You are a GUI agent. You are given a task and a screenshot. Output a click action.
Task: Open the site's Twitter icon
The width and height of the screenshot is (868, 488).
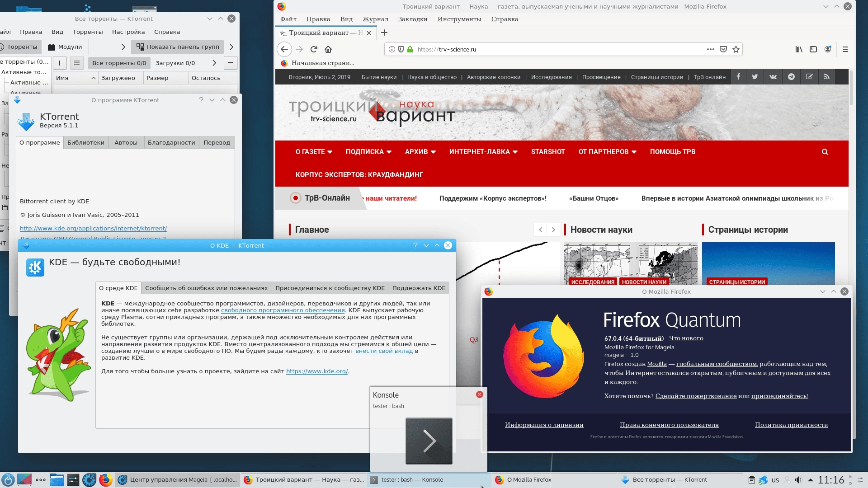point(755,77)
